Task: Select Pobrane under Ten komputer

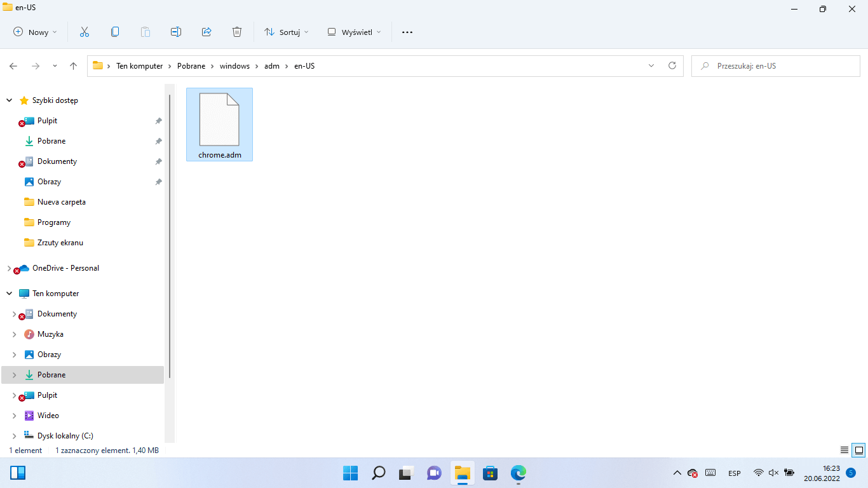Action: (x=83, y=375)
